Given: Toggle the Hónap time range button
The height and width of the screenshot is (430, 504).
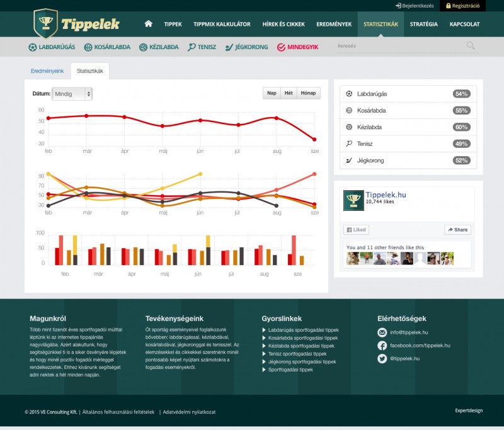Looking at the screenshot, I should 309,93.
